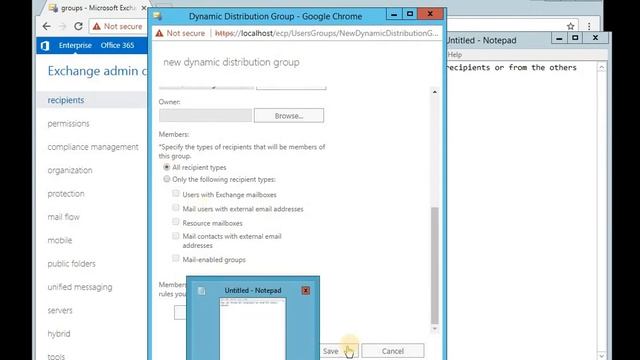Open servers section in sidebar
Image resolution: width=640 pixels, height=360 pixels.
pos(60,310)
